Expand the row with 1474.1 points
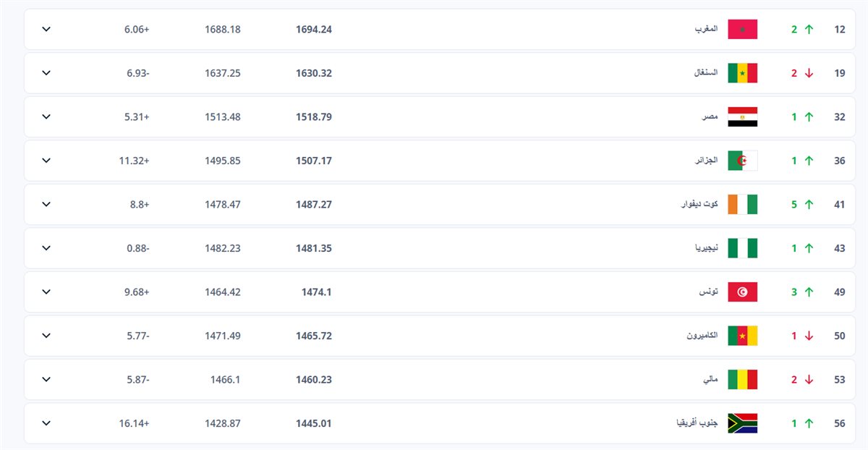 coord(46,292)
